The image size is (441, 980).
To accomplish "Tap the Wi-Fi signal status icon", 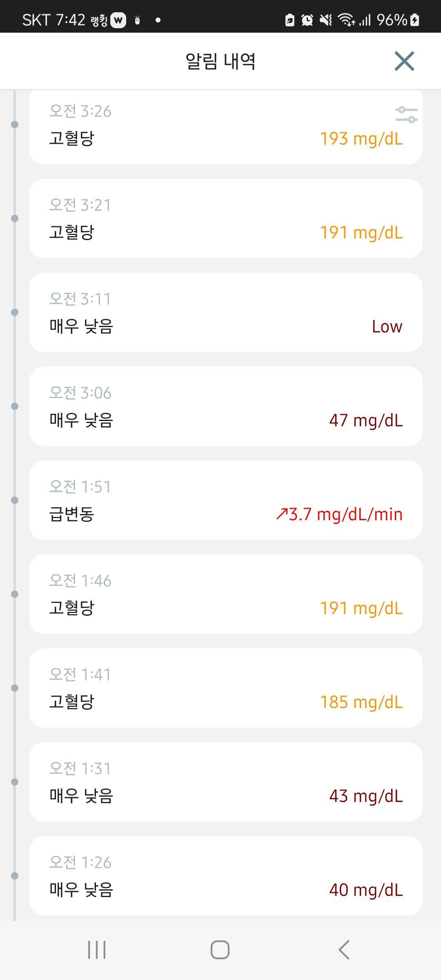I will point(347,20).
